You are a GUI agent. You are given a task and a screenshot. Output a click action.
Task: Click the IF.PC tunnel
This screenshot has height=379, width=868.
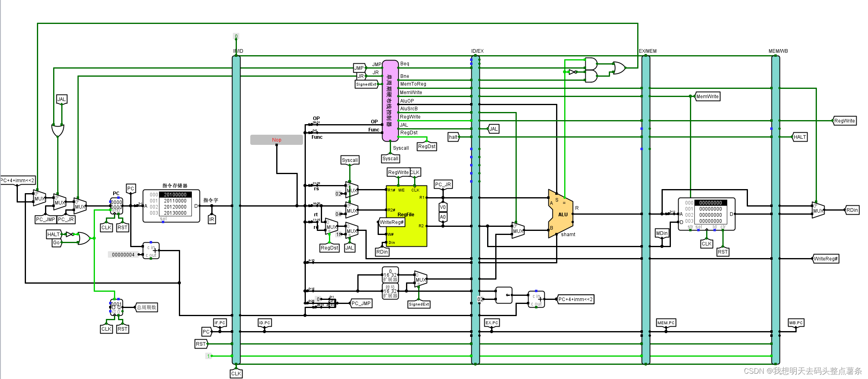click(220, 323)
